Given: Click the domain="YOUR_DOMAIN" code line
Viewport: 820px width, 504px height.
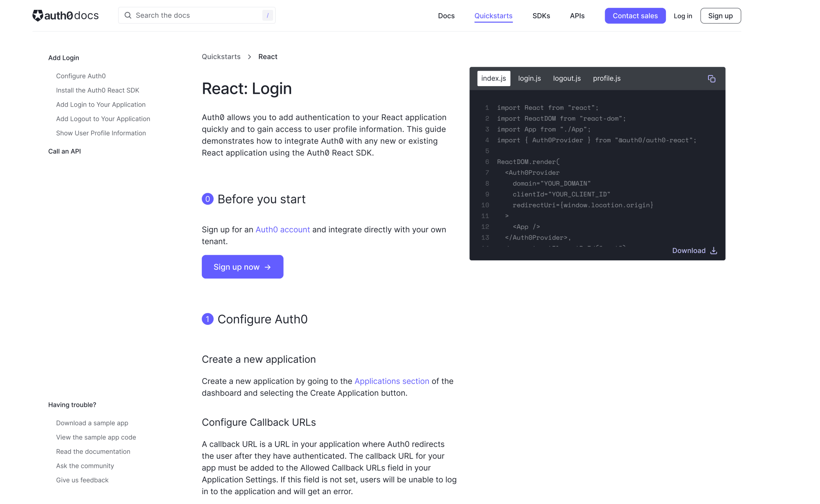Looking at the screenshot, I should pos(551,184).
